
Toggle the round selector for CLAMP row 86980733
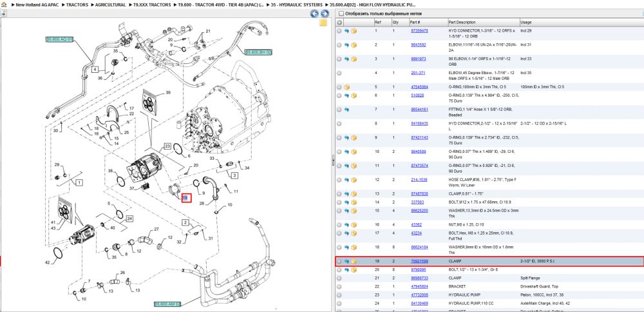tap(339, 278)
